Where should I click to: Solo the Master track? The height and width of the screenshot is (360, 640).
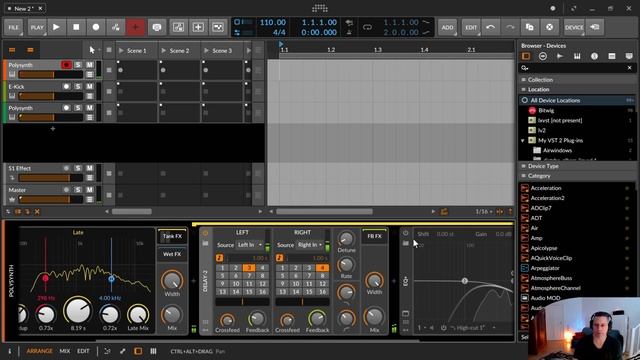(x=78, y=190)
